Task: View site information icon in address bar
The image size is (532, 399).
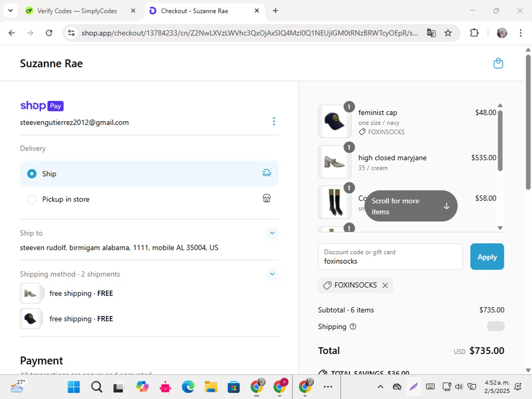Action: (71, 33)
